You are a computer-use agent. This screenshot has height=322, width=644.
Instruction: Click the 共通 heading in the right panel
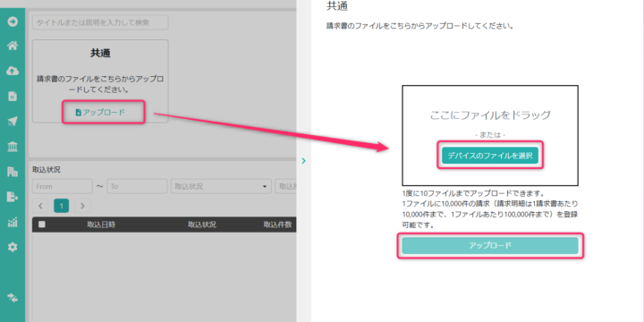tap(337, 6)
